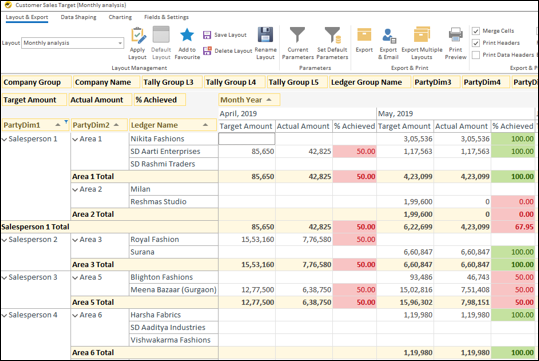Collapse the Area 2 group
This screenshot has height=361, width=539.
75,190
